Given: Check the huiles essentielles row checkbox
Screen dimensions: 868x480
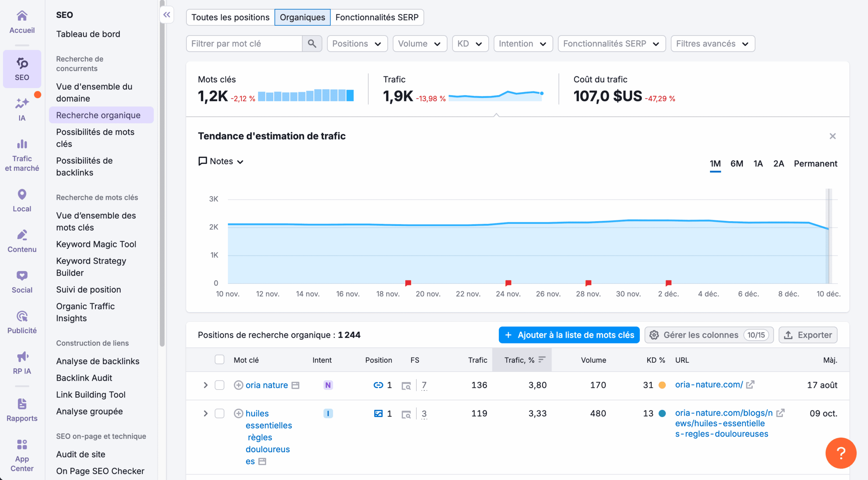Looking at the screenshot, I should [x=220, y=414].
